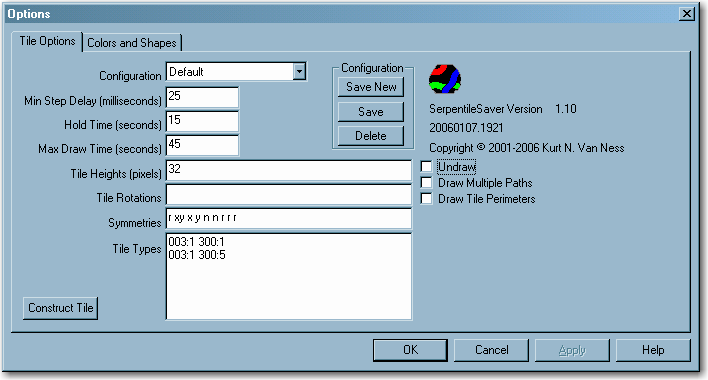Enable the Undraw checkbox
Screen dimensions: 708x380
click(x=426, y=167)
